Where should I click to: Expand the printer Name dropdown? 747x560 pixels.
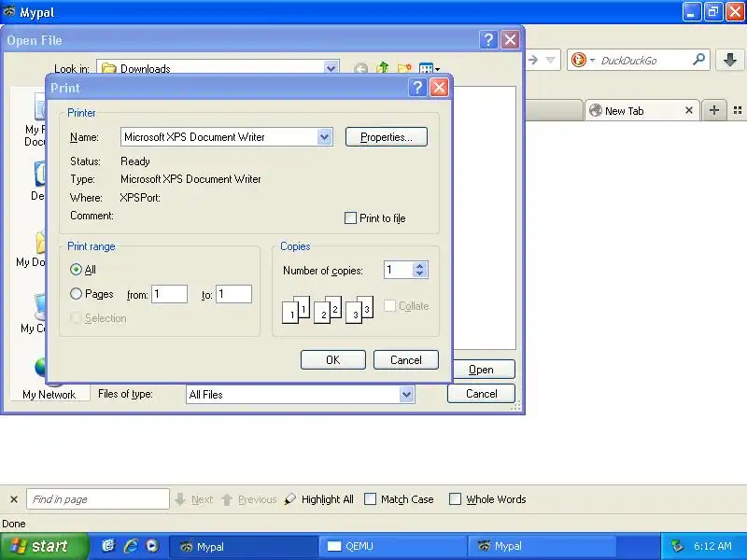pos(324,137)
